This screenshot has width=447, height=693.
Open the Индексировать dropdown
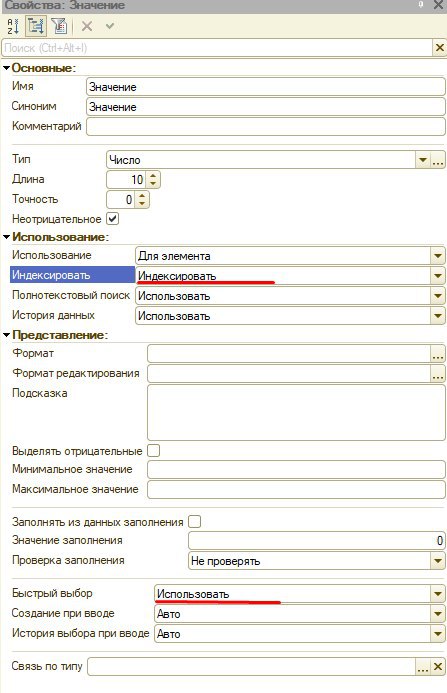(x=437, y=275)
